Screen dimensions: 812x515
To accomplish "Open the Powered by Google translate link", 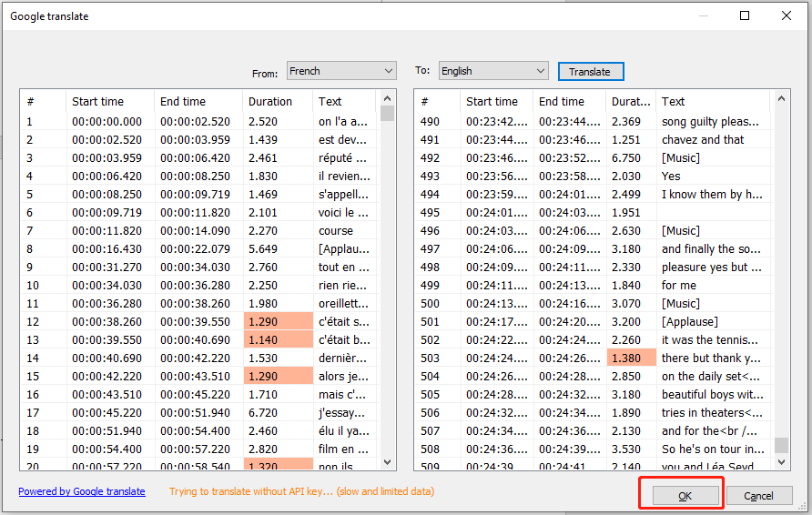I will (x=82, y=491).
